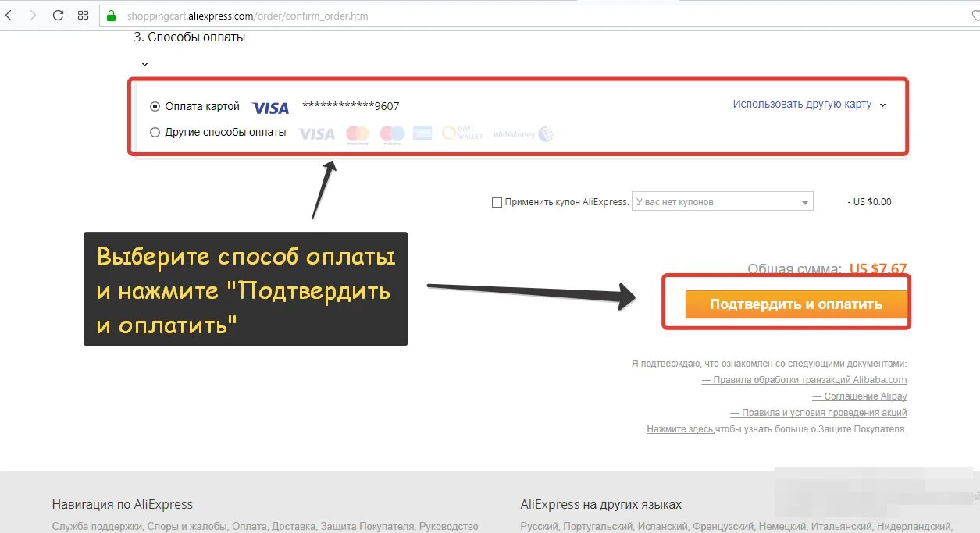Viewport: 980px width, 533px height.
Task: Click the green padlock security icon
Action: pyautogui.click(x=111, y=16)
